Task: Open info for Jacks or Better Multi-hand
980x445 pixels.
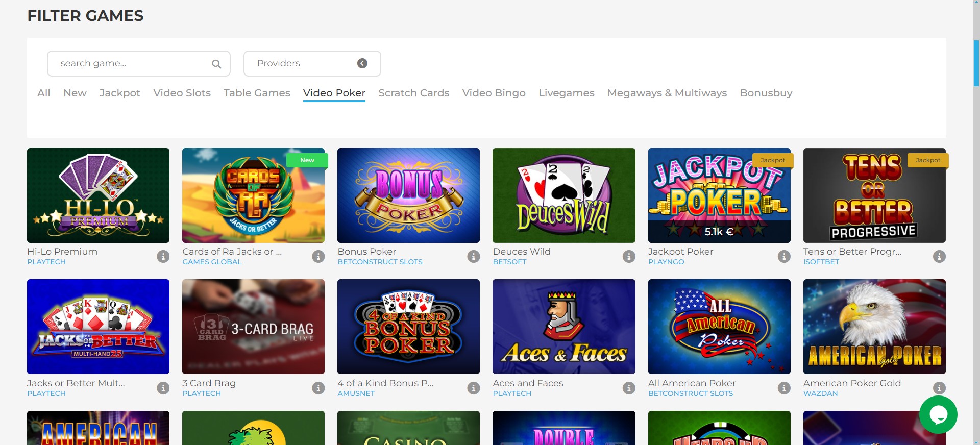Action: [163, 388]
